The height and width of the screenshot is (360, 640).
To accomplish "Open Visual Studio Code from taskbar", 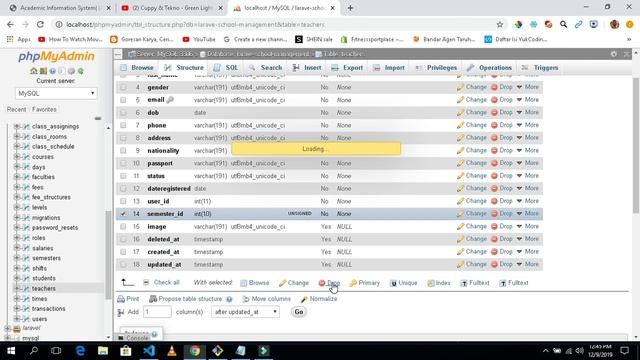I will [149, 351].
